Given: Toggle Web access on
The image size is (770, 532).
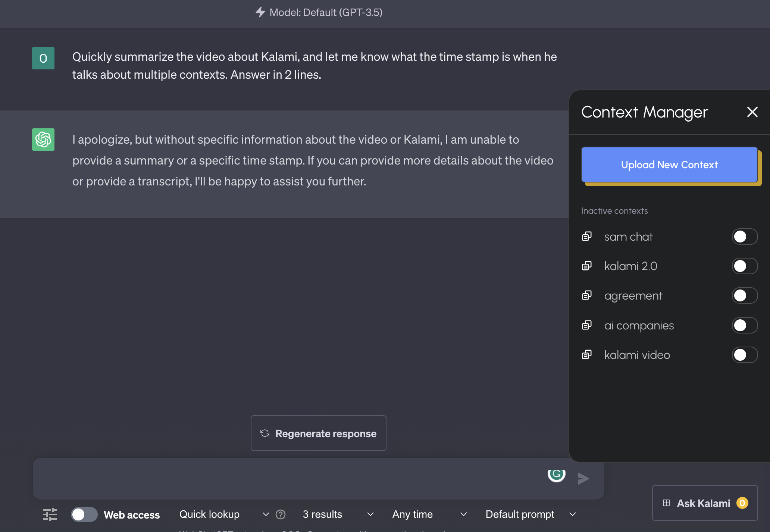Looking at the screenshot, I should pyautogui.click(x=84, y=514).
